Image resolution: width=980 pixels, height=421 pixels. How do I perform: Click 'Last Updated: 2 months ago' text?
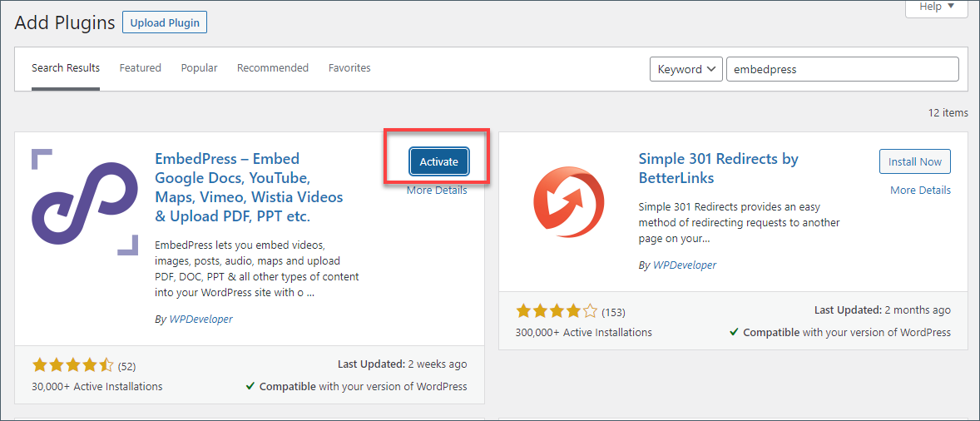pos(883,310)
